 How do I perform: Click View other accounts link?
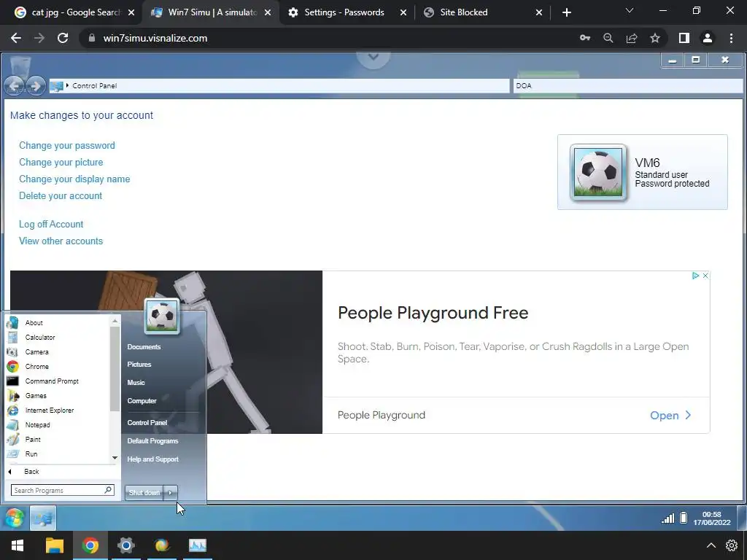point(61,241)
